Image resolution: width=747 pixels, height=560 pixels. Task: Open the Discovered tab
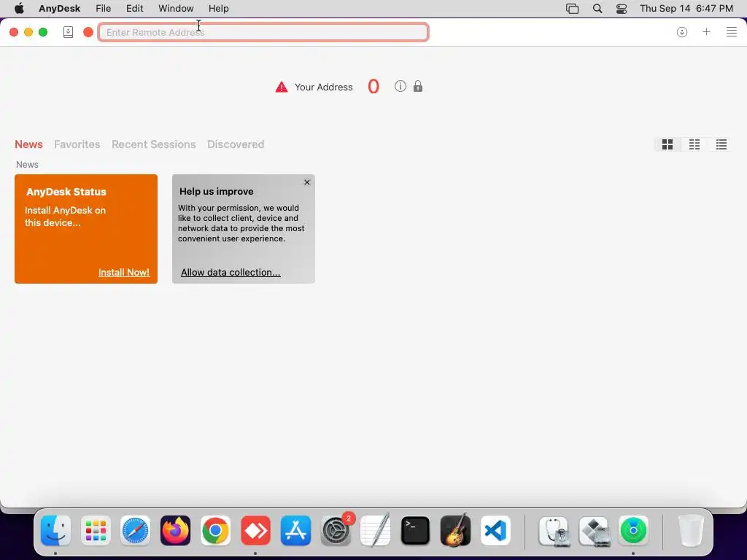(236, 144)
